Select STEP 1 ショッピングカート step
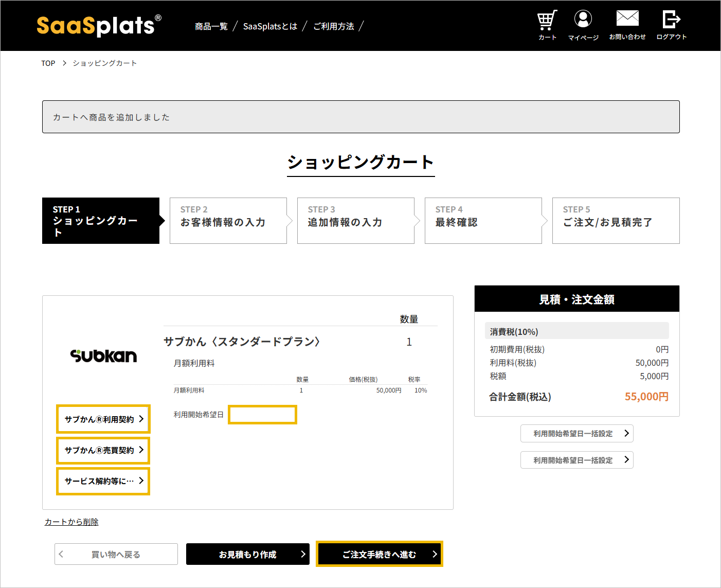Image resolution: width=721 pixels, height=588 pixels. 101,221
